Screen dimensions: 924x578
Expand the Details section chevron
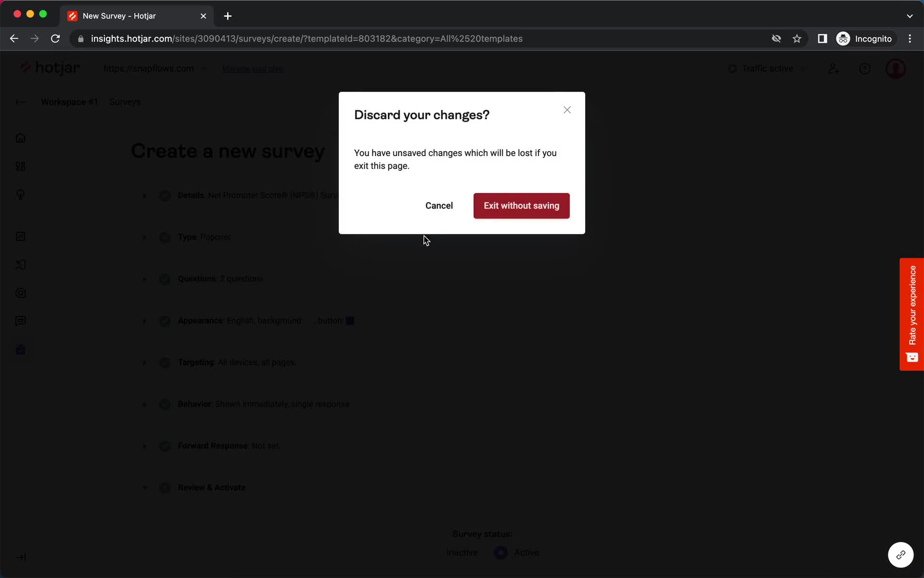pyautogui.click(x=144, y=195)
